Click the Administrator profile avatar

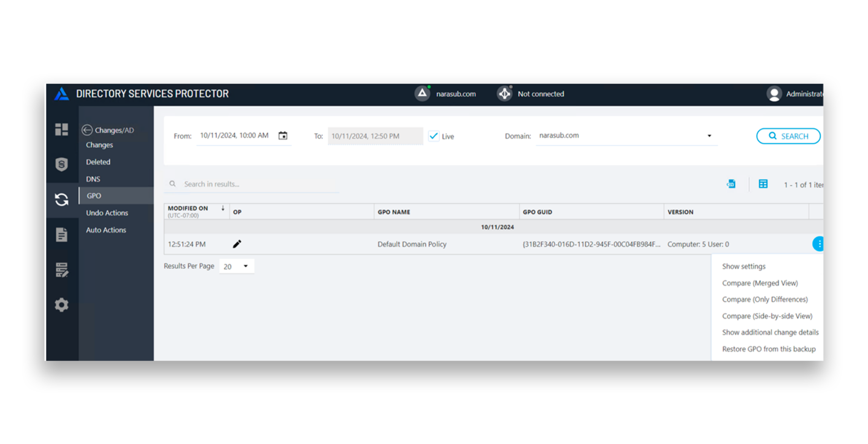click(x=774, y=94)
